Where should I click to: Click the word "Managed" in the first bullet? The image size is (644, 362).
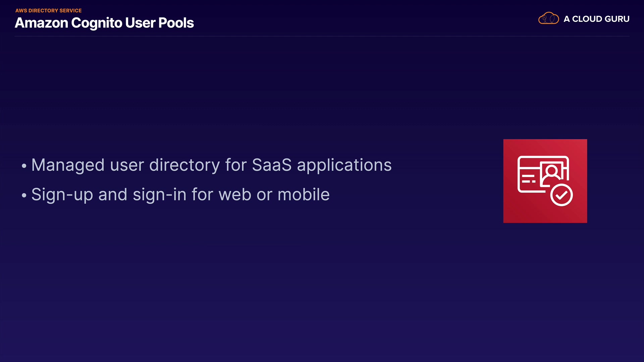pyautogui.click(x=68, y=165)
